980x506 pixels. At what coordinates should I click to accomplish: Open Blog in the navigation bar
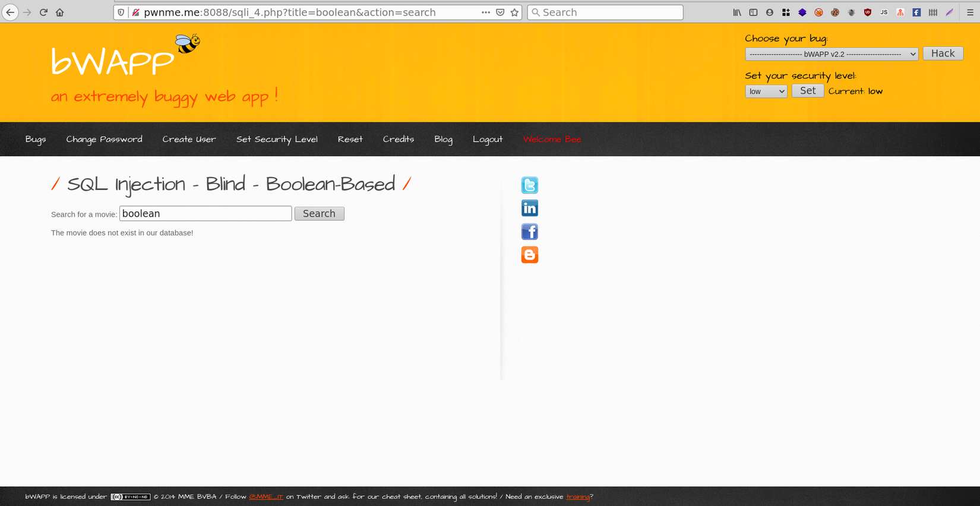click(x=444, y=140)
